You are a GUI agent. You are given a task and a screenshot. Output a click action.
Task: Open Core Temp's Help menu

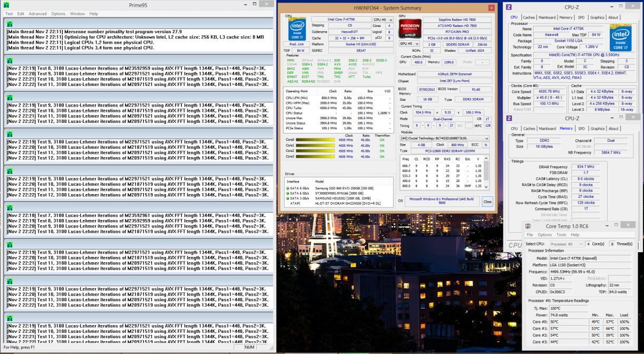[575, 235]
